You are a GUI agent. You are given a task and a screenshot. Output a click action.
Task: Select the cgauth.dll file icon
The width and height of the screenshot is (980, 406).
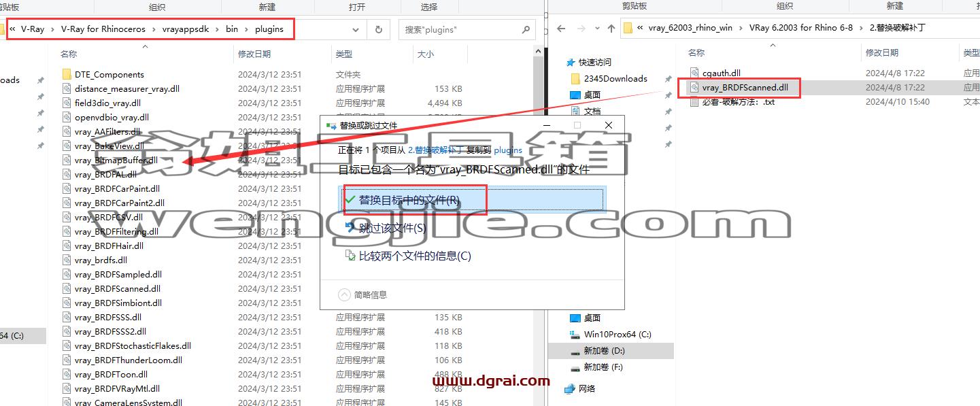point(694,73)
